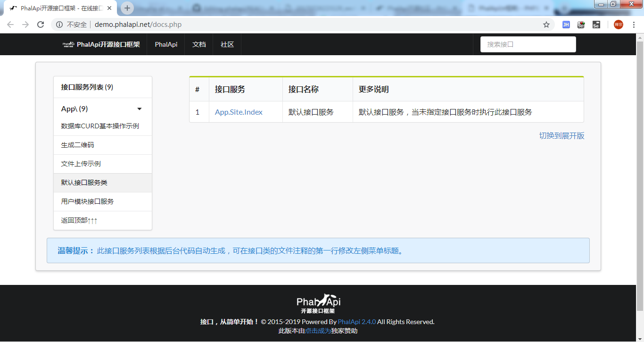644x342 pixels.
Task: Open the Se extension icon
Action: (596, 25)
